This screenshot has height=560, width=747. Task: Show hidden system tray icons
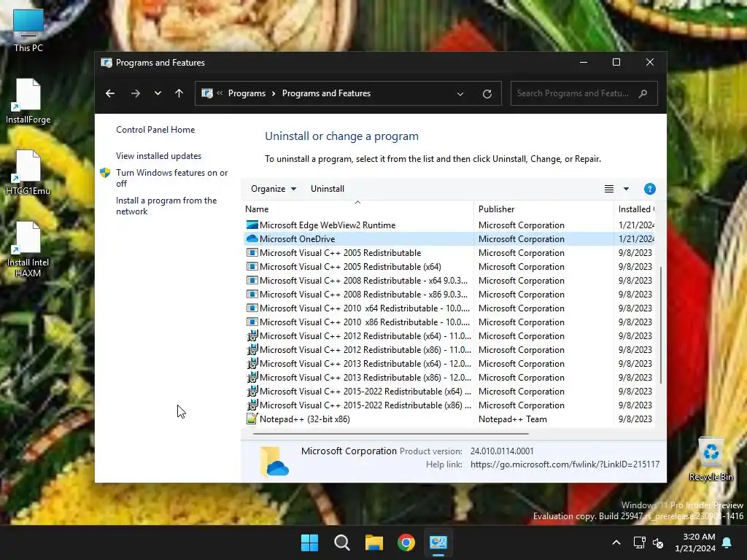tap(616, 542)
